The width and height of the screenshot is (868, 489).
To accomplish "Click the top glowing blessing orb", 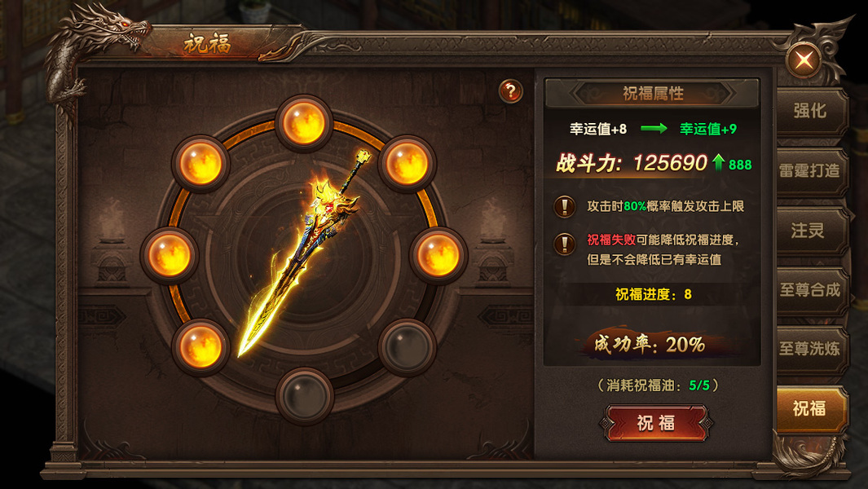I will click(x=304, y=122).
